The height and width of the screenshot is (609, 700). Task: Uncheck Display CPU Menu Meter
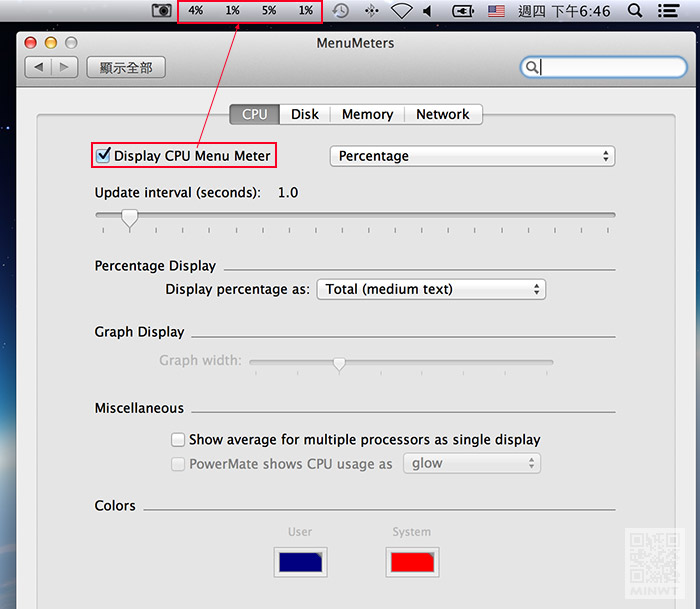click(x=103, y=155)
